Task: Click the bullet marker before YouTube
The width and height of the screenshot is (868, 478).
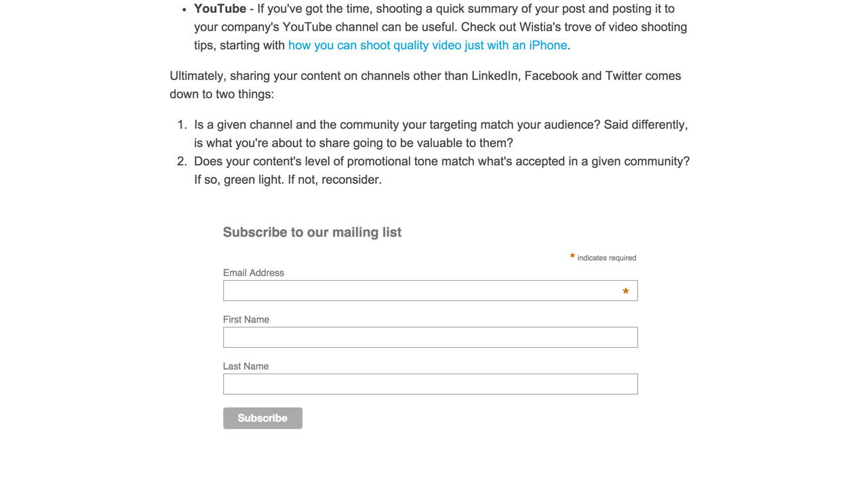Action: click(x=184, y=9)
